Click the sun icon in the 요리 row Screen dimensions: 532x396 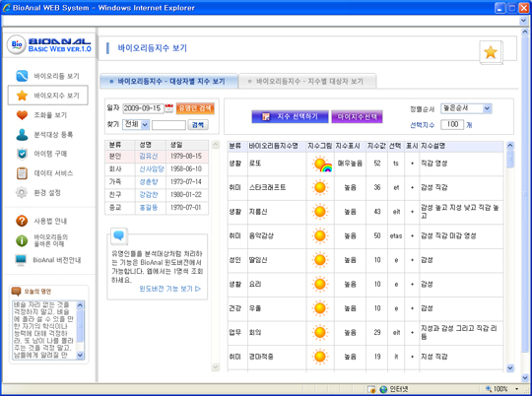pos(320,284)
